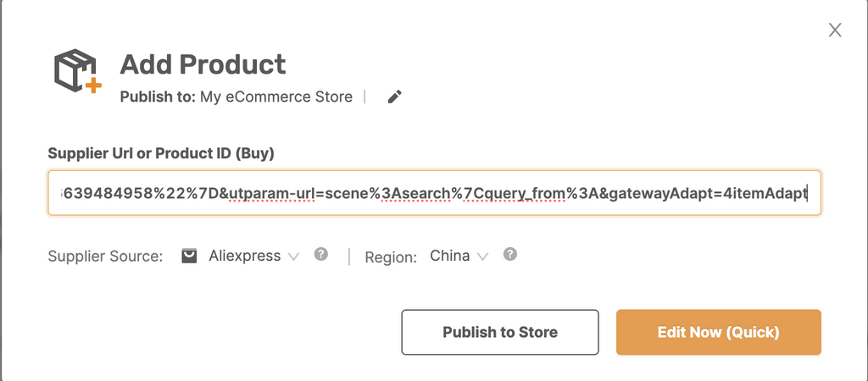This screenshot has width=868, height=381.
Task: Click Edit Now (Quick) button
Action: click(719, 332)
